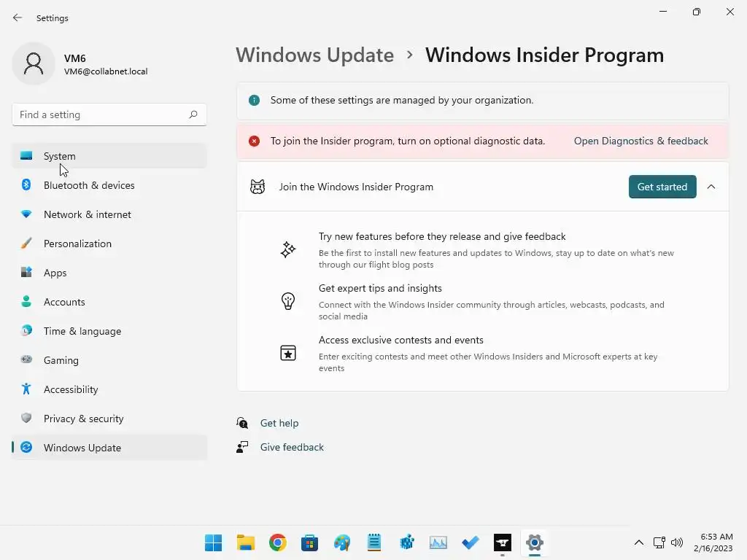Click Get started button
This screenshot has width=747, height=560.
[x=662, y=187]
